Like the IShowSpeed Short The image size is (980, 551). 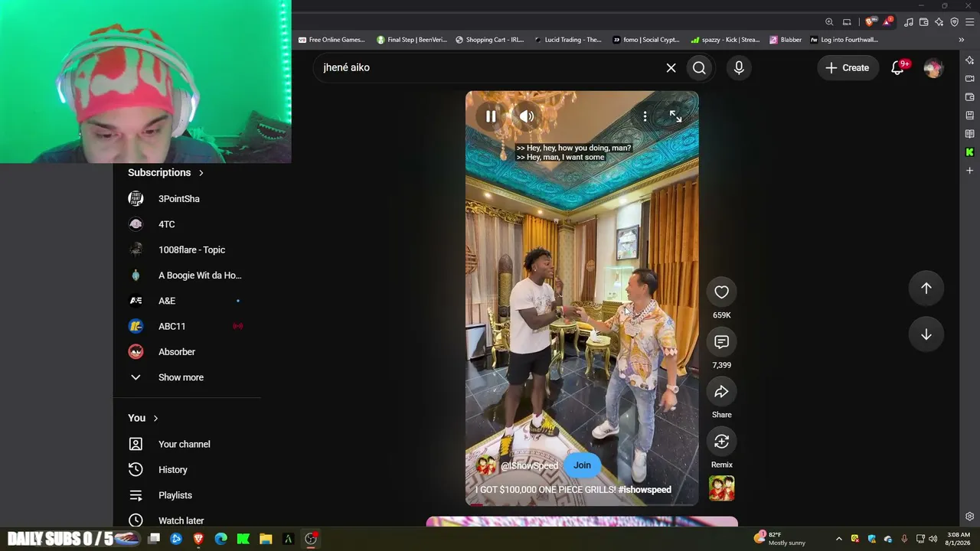coord(721,292)
